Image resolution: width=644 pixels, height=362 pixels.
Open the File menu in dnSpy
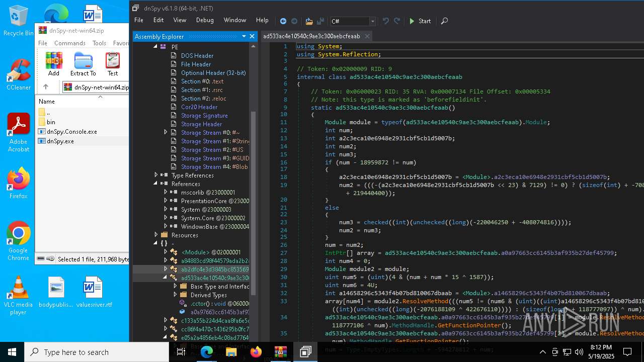(139, 20)
